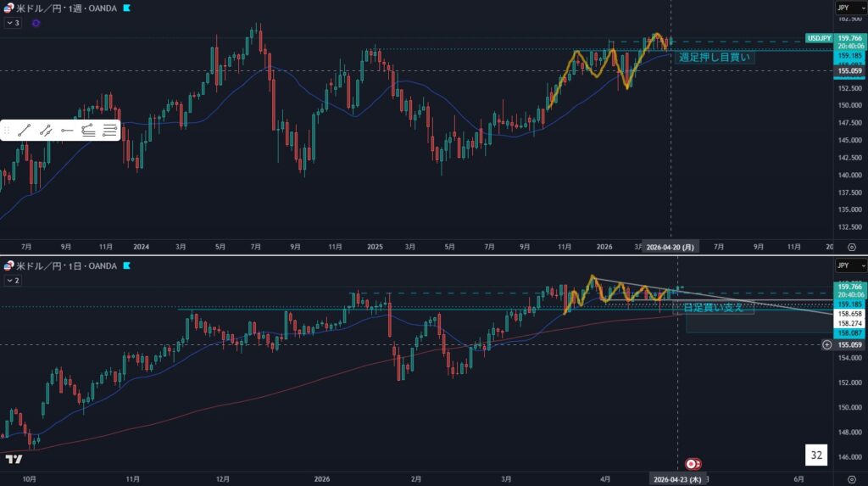Screen dimensions: 868x486
Task: Select the trend line drawing tool
Action: point(25,131)
